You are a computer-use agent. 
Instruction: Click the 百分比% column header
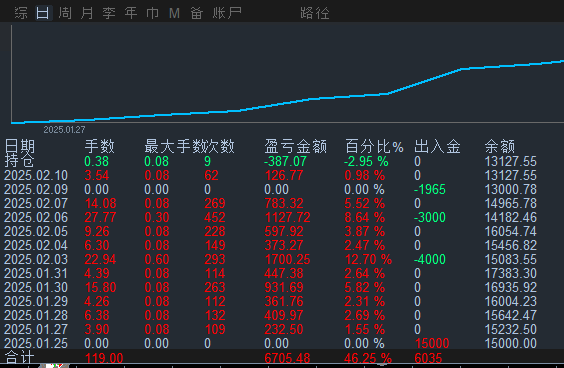click(x=374, y=146)
